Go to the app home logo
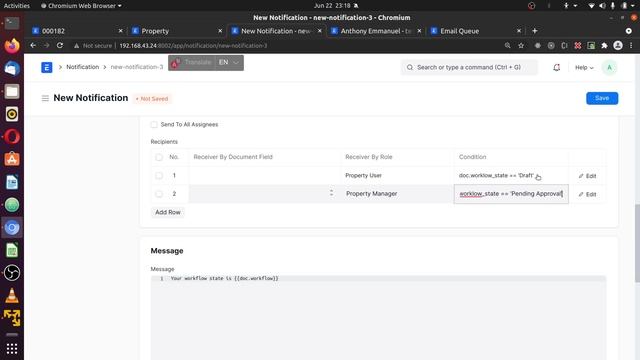The width and height of the screenshot is (640, 360). click(x=47, y=67)
